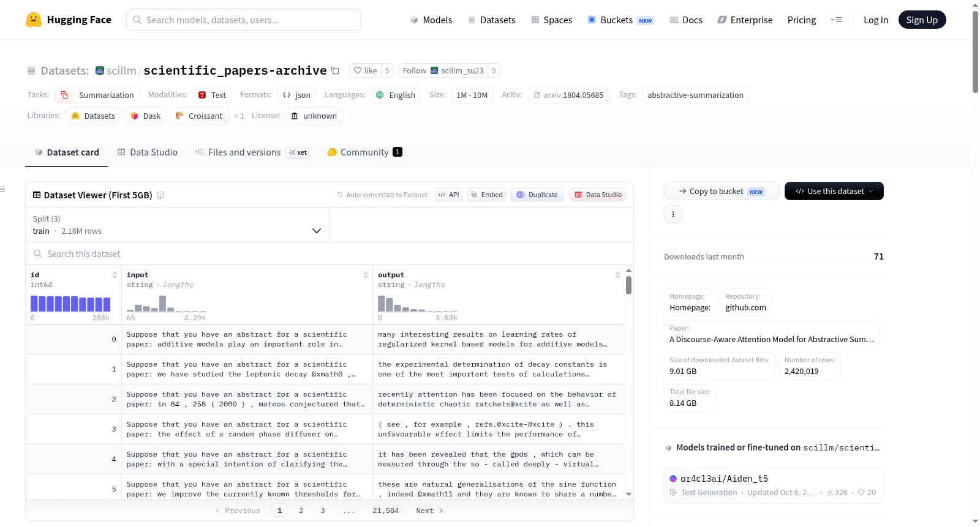Click the xet storage badge
Image resolution: width=980 pixels, height=527 pixels.
click(298, 152)
